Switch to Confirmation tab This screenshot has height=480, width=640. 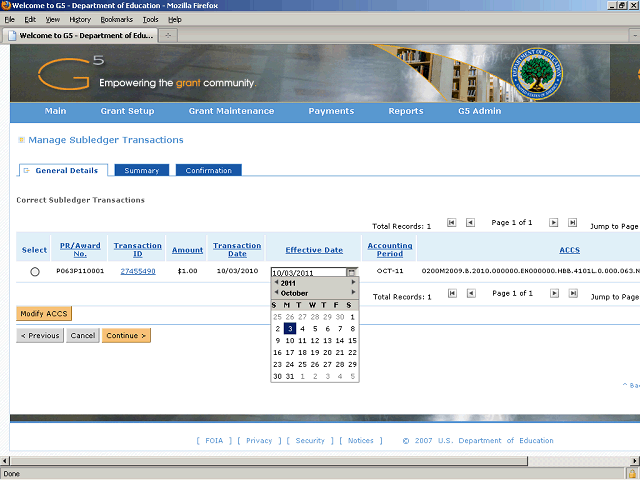(x=209, y=170)
